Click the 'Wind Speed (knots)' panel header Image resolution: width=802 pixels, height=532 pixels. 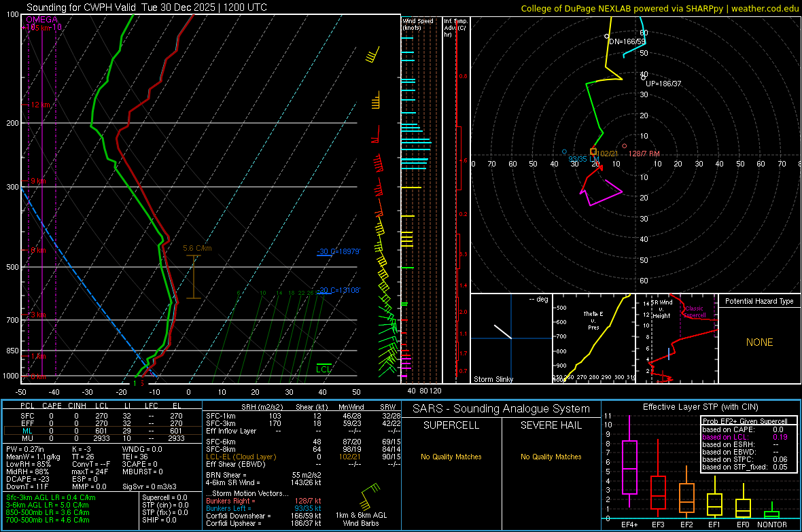[x=417, y=24]
